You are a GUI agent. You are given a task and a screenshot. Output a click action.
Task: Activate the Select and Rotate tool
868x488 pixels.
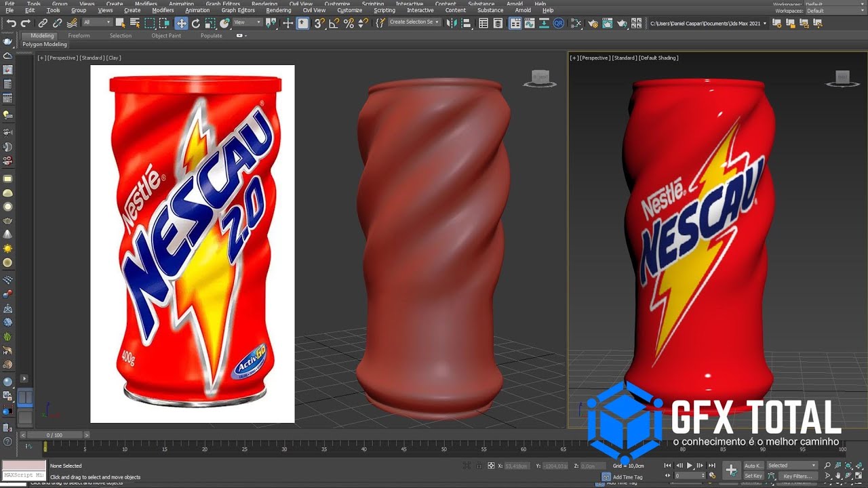[x=195, y=22]
